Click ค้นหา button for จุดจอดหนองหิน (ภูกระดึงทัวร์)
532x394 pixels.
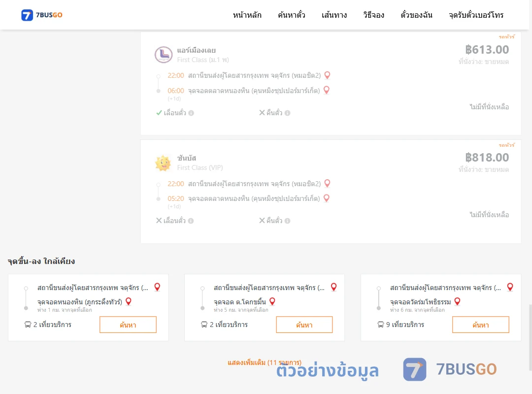point(128,325)
